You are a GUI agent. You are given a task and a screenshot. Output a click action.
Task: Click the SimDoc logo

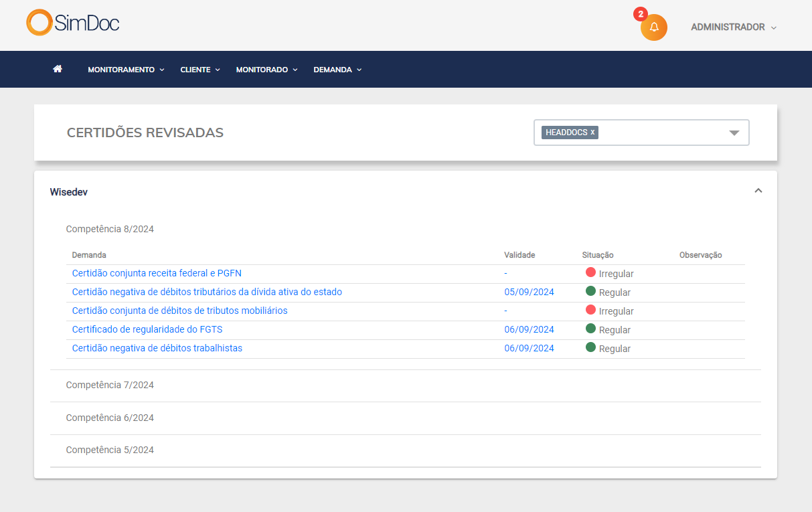(73, 23)
